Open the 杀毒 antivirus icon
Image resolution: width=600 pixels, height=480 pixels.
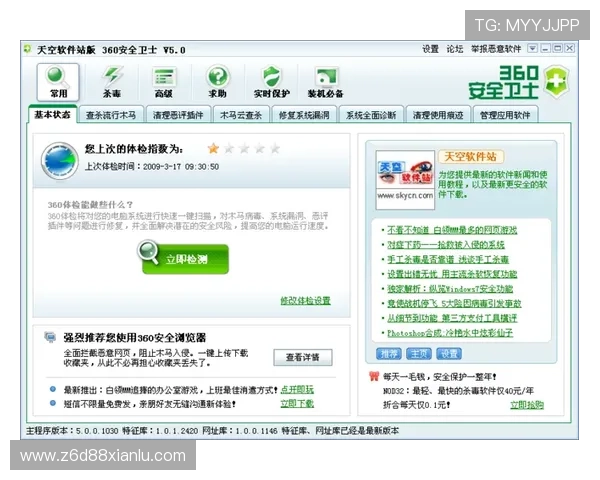(112, 82)
